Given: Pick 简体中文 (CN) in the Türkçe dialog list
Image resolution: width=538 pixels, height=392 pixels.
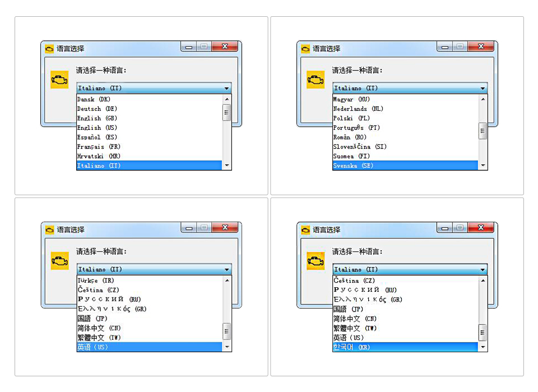Looking at the screenshot, I should [150, 328].
